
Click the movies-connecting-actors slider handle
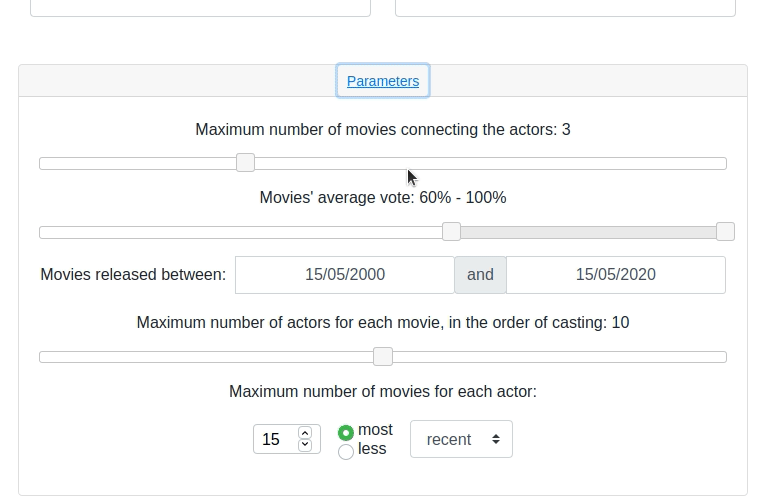pyautogui.click(x=245, y=163)
